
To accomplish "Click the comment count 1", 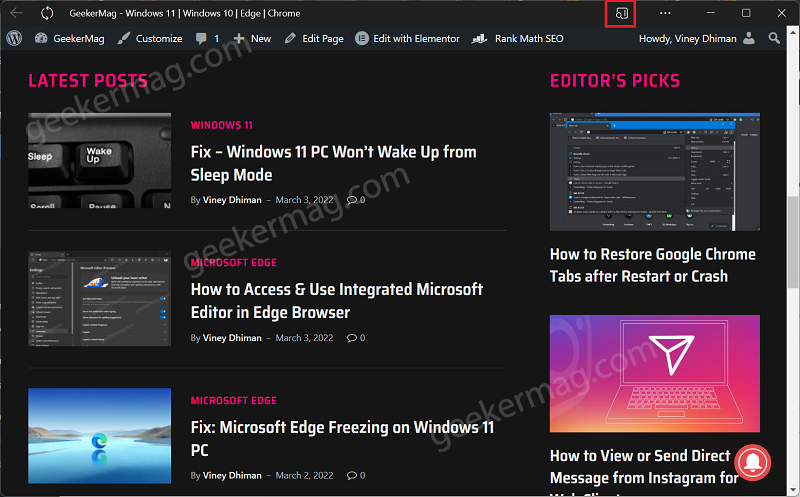I will [216, 39].
